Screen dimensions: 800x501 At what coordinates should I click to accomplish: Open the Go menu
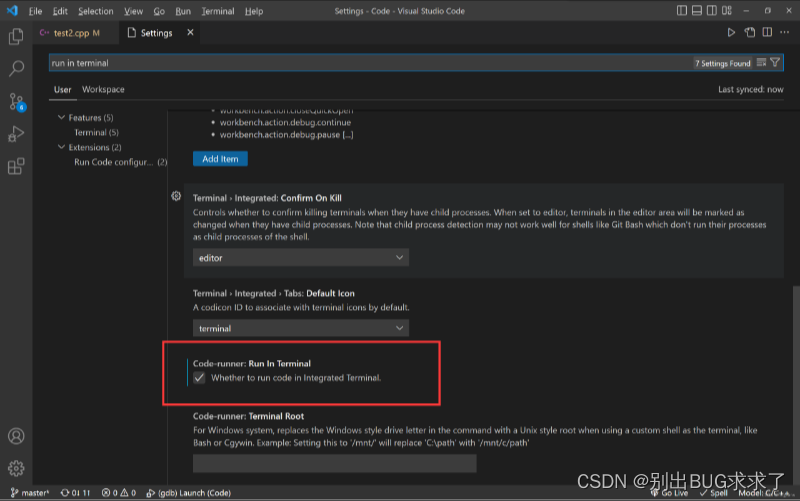[159, 11]
